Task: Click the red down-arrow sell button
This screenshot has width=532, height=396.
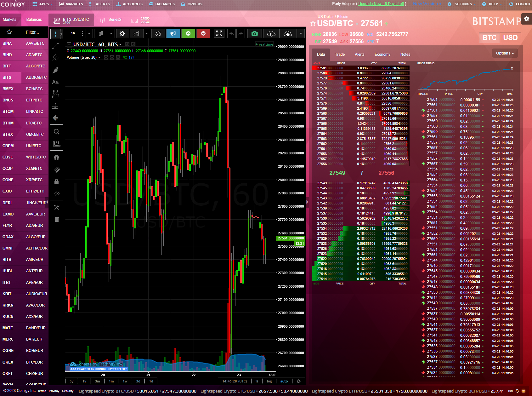Action: coord(203,33)
